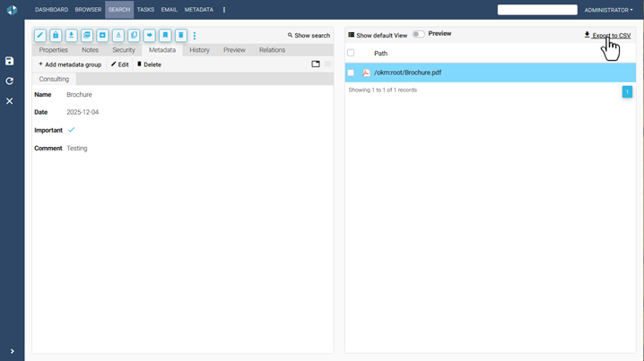The height and width of the screenshot is (361, 644).
Task: Click the Path column header
Action: [x=380, y=54]
